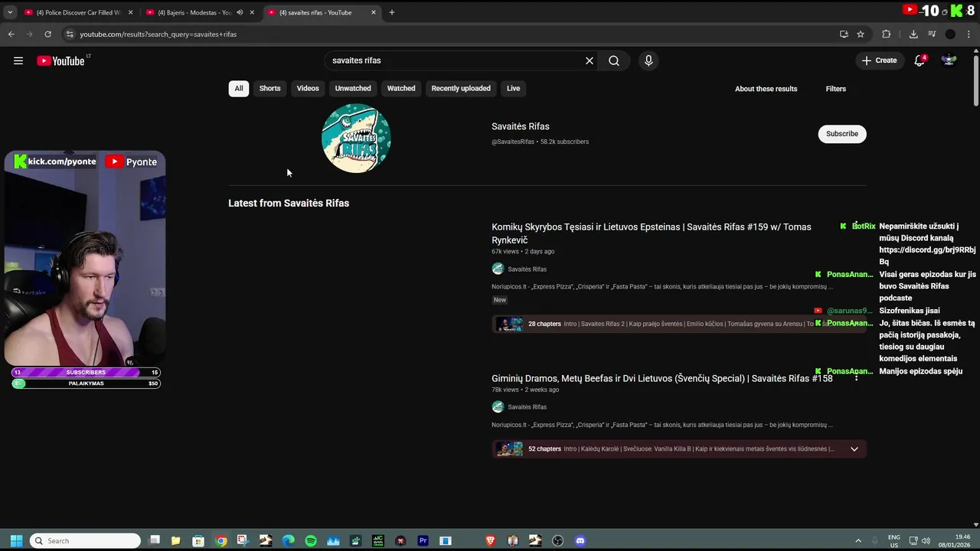Select the Recently uploaded filter chip

(461, 88)
